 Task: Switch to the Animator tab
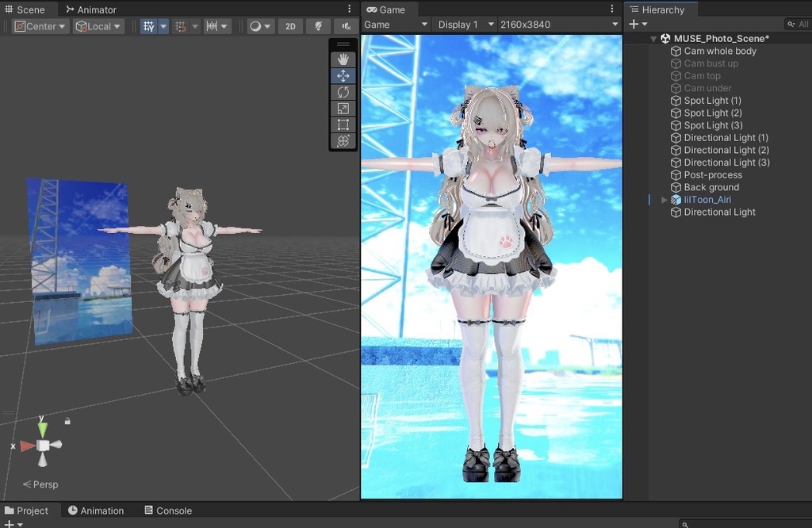pos(91,10)
